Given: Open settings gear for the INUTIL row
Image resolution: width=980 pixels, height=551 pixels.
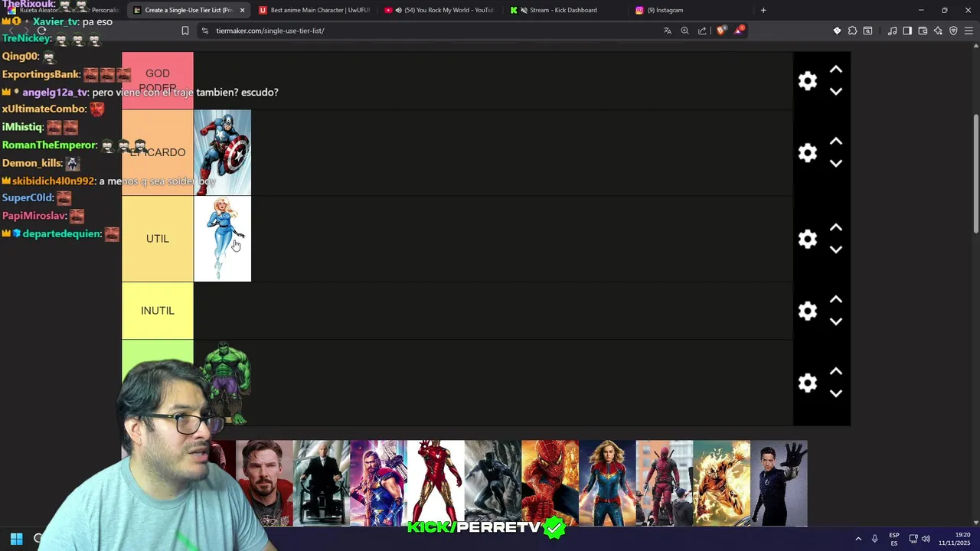Looking at the screenshot, I should [x=808, y=311].
